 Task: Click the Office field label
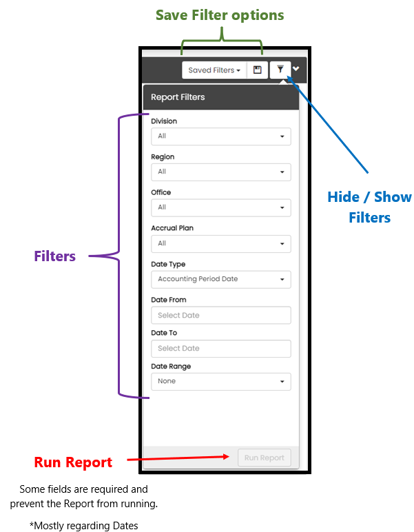pos(161,192)
